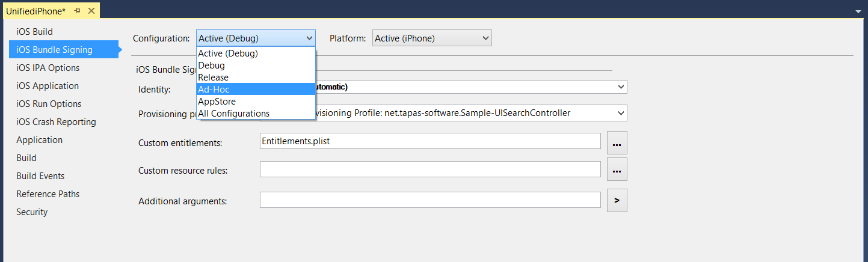Close the UnifiediPhone tab
Viewport: 868px width, 262px height.
click(x=91, y=11)
